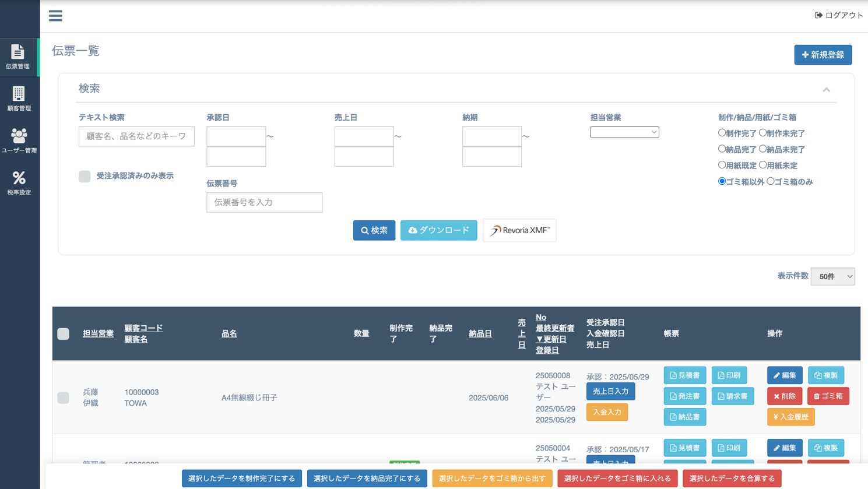Click the ログアウト logout icon
The height and width of the screenshot is (489, 868).
818,15
